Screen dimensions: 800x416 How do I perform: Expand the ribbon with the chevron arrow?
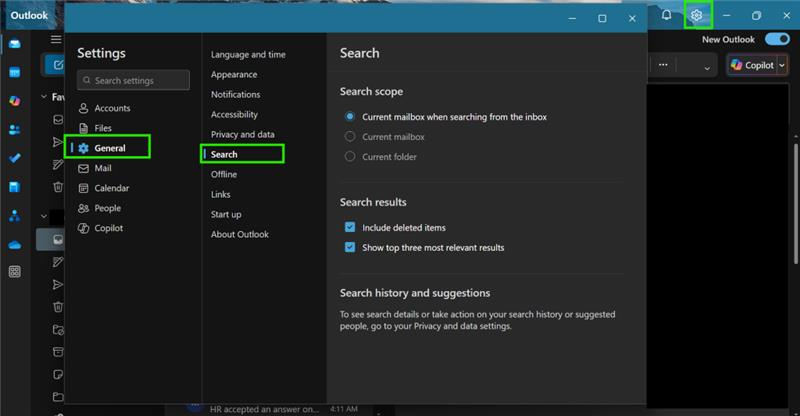[x=707, y=68]
